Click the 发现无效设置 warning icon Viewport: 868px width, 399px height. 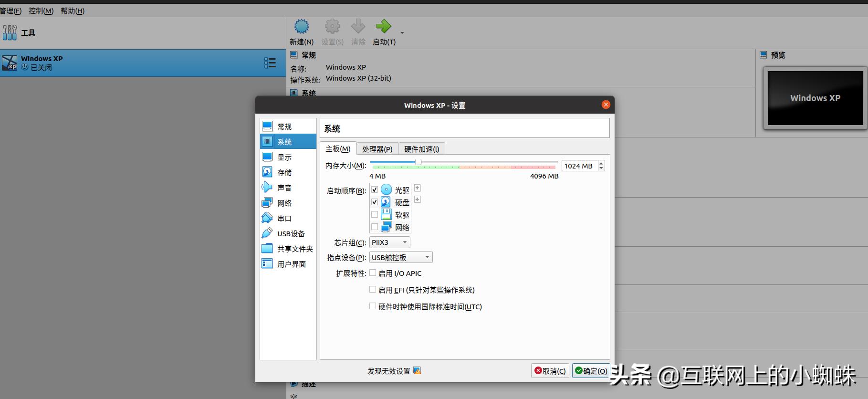[417, 370]
